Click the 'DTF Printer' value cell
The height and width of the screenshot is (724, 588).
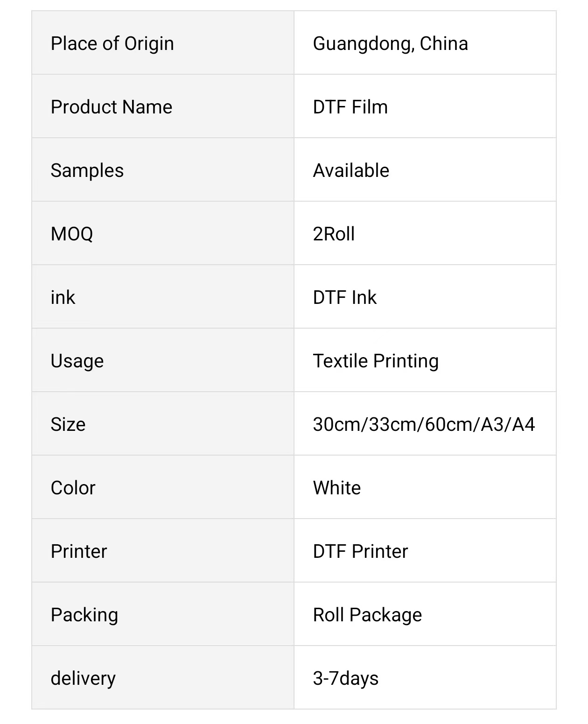tap(360, 551)
